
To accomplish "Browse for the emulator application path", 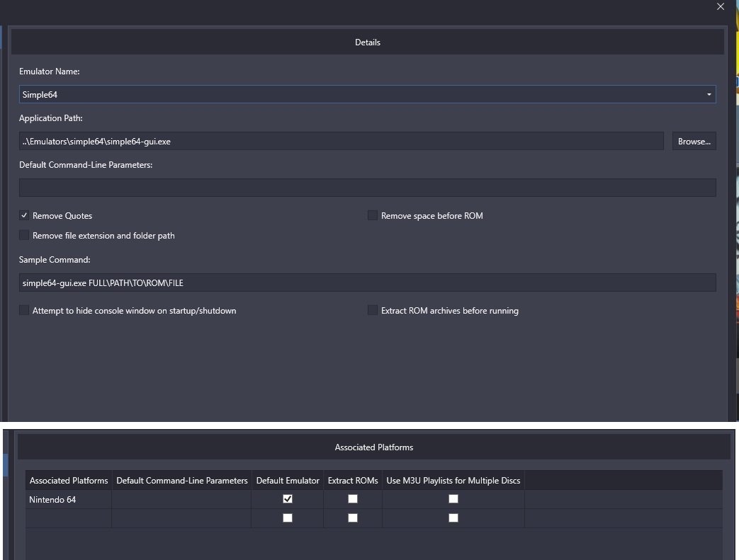I will 694,142.
